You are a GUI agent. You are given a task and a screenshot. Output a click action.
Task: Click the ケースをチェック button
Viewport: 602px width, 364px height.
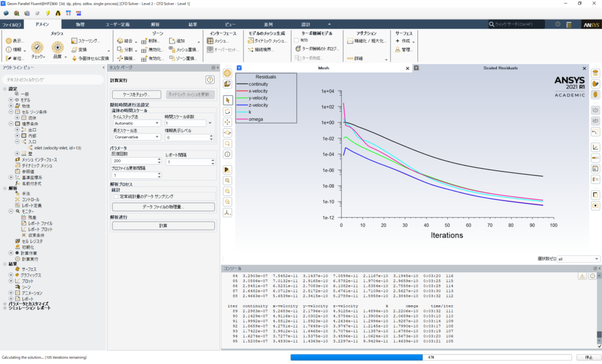tap(136, 95)
